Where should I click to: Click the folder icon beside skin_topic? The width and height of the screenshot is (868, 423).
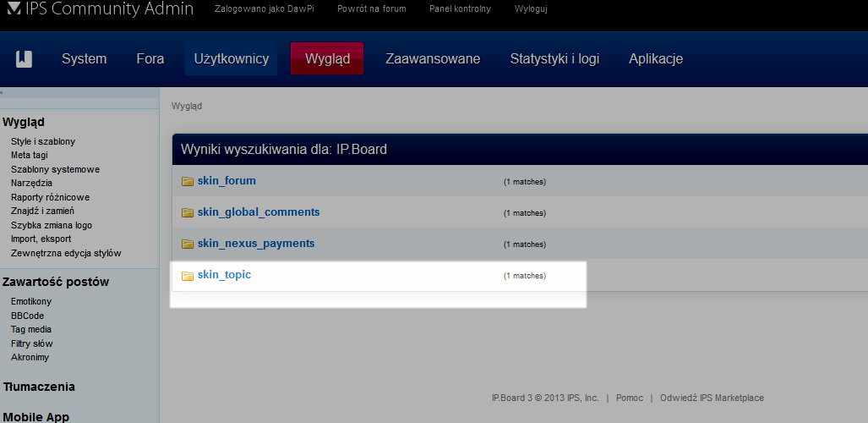(188, 276)
